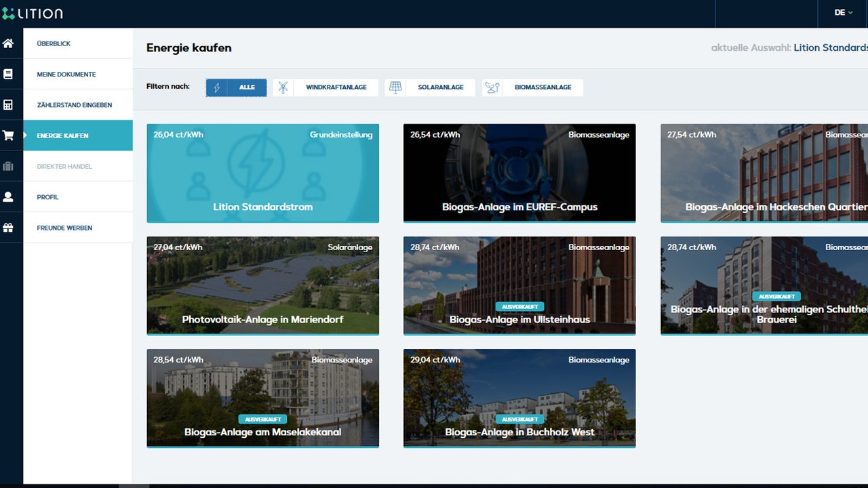Select Biogas-Anlage im Ullsteinhaus card
868x488 pixels.
coord(519,285)
